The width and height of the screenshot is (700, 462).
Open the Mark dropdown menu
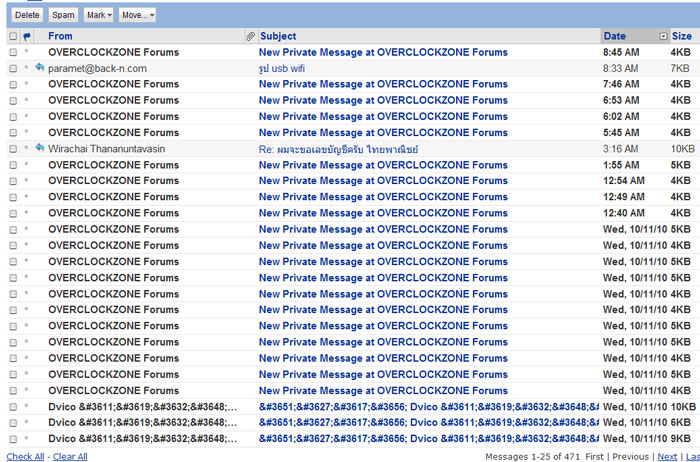tap(98, 15)
